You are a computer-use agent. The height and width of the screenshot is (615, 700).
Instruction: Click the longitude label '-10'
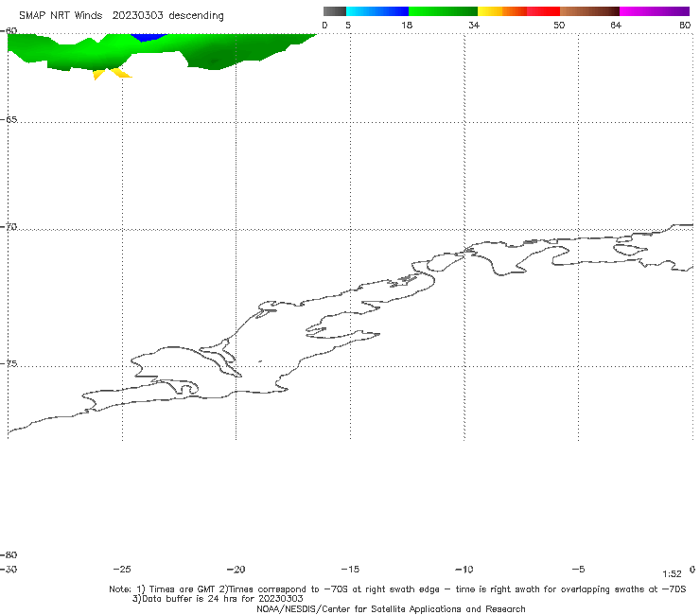click(x=464, y=569)
